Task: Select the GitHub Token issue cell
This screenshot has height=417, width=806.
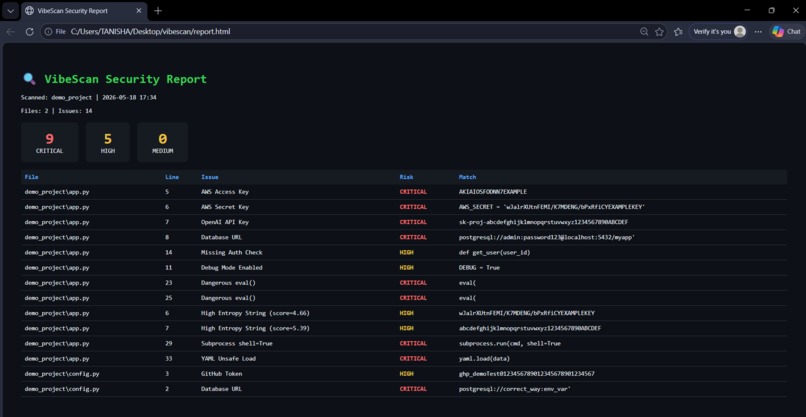Action: coord(221,374)
